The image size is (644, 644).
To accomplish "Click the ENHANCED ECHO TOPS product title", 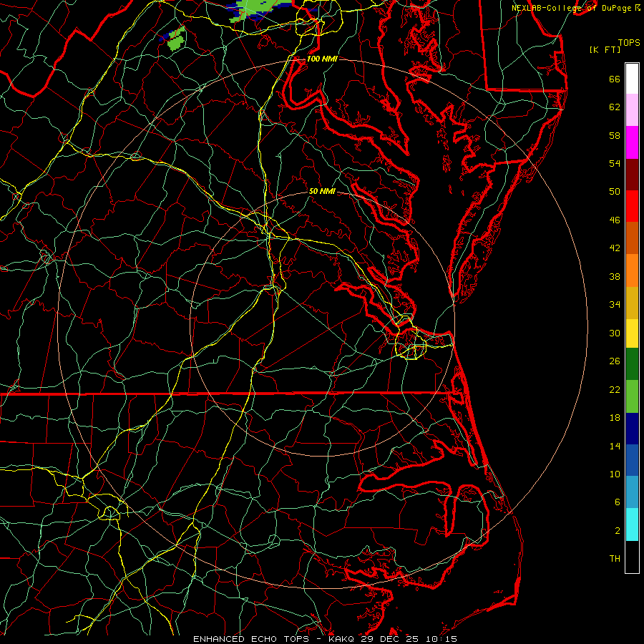I will (254, 639).
